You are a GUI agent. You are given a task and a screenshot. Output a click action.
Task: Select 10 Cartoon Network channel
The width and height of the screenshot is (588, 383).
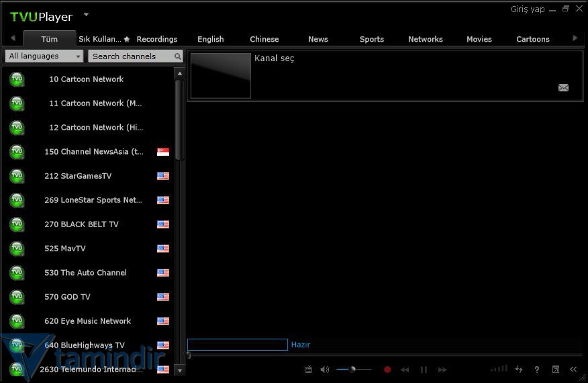coord(89,79)
